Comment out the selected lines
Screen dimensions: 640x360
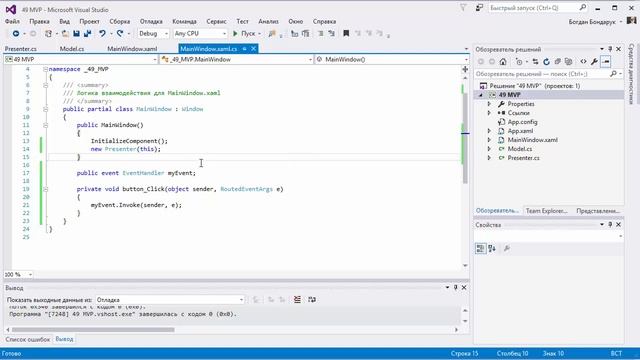click(320, 33)
